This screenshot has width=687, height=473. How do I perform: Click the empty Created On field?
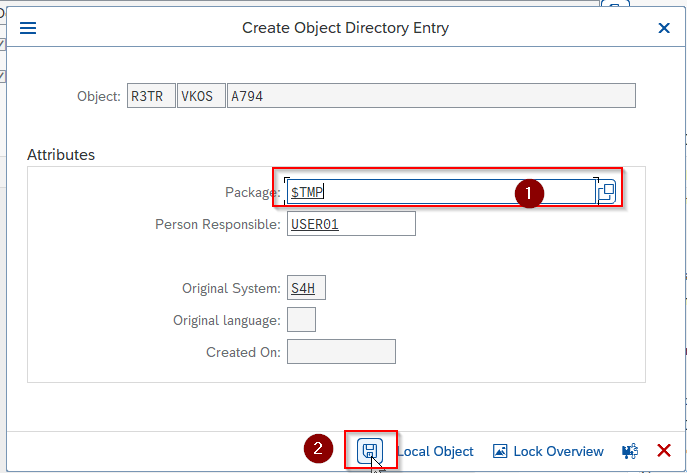341,352
